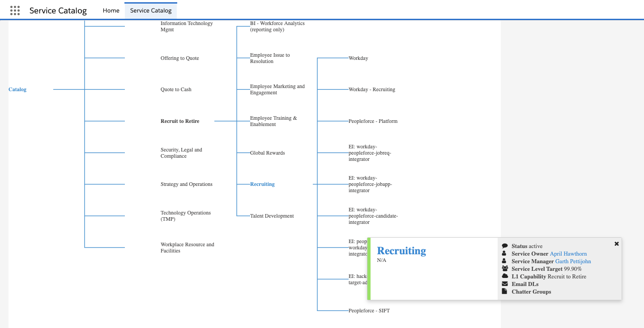Select the Service Catalog tab
The image size is (644, 328).
tap(151, 10)
